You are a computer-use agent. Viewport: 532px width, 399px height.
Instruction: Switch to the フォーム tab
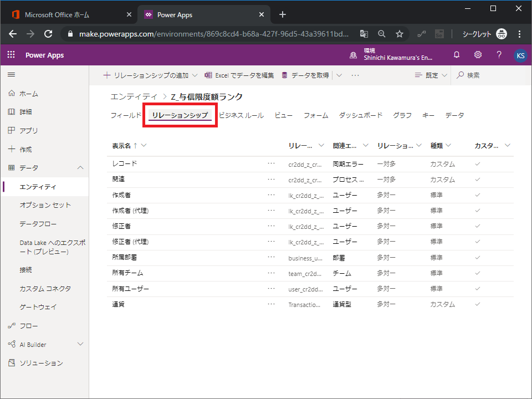(x=316, y=115)
